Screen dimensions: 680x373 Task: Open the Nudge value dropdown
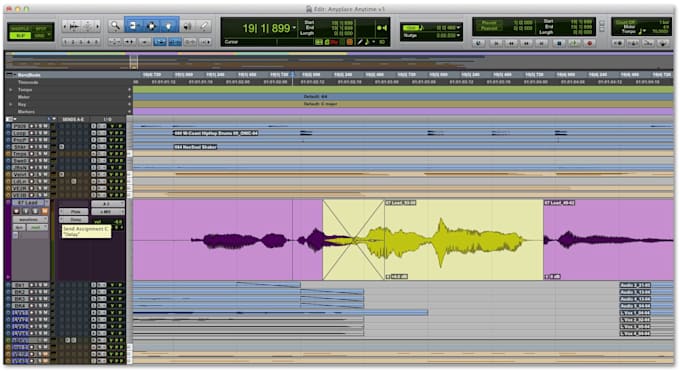[458, 36]
